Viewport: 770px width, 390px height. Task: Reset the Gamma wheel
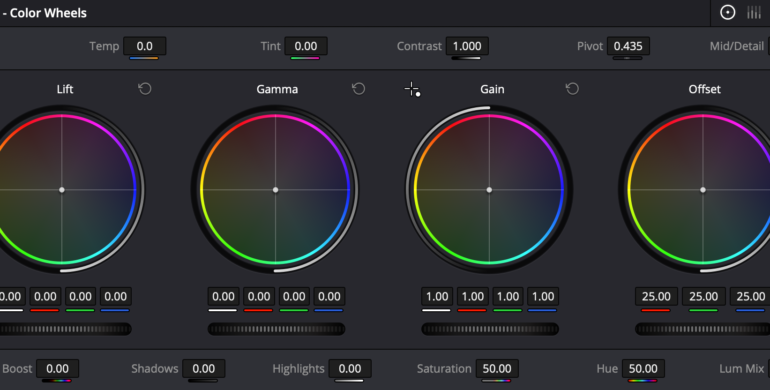coord(358,89)
